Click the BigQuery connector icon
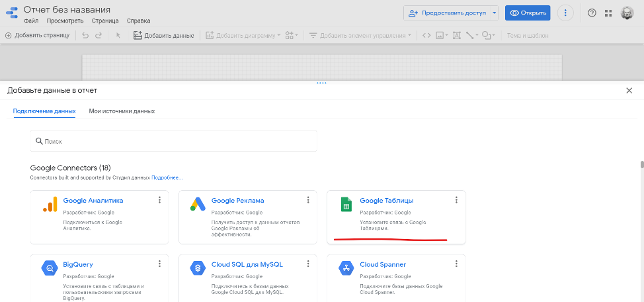644x302 pixels. (x=50, y=268)
